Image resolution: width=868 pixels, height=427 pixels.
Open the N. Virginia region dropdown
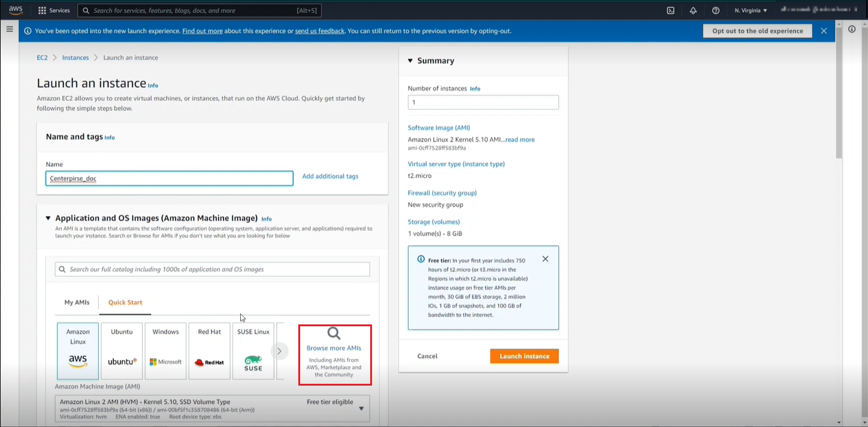click(x=751, y=10)
